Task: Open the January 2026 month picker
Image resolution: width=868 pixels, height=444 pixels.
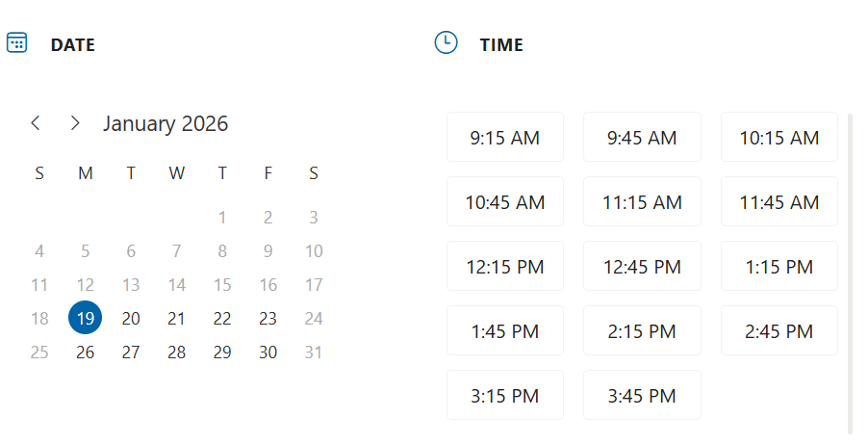Action: pyautogui.click(x=166, y=123)
